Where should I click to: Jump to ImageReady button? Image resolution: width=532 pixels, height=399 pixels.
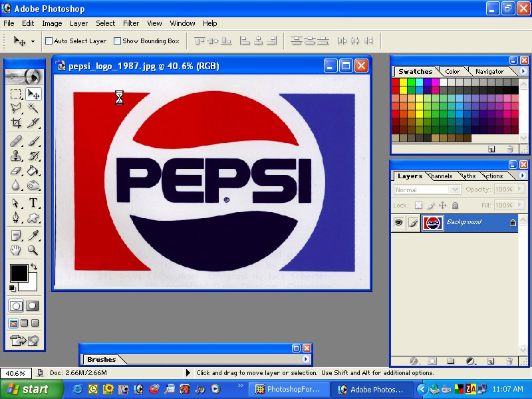(25, 340)
